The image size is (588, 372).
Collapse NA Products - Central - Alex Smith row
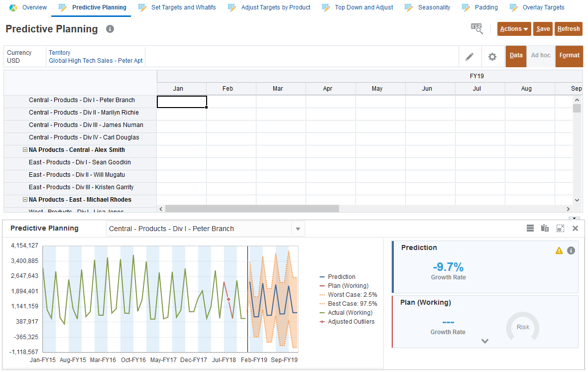(x=25, y=149)
